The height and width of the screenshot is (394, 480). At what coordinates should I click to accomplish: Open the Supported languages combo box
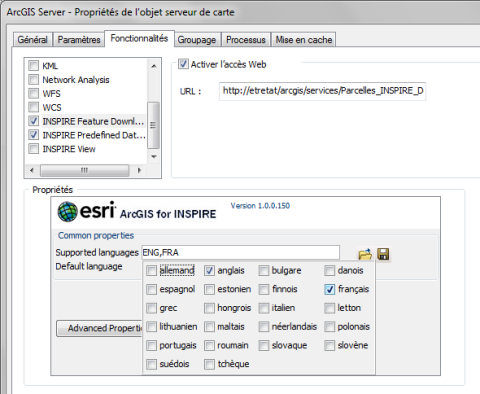pos(240,253)
